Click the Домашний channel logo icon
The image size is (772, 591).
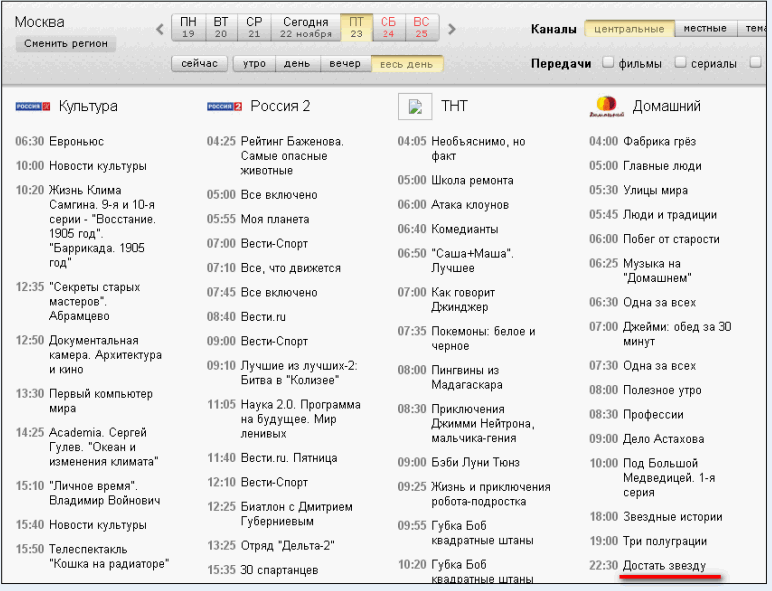coord(606,105)
